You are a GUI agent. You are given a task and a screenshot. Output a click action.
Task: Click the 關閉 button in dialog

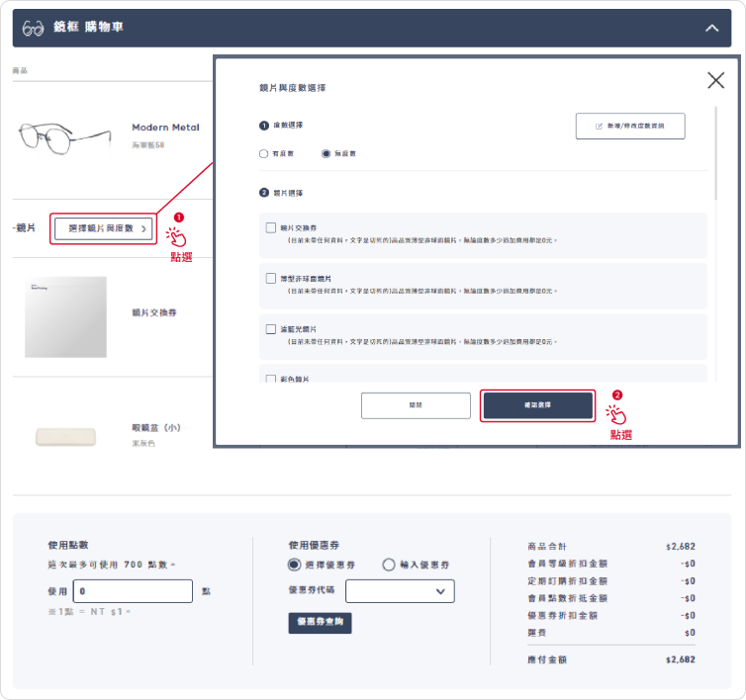pos(416,405)
